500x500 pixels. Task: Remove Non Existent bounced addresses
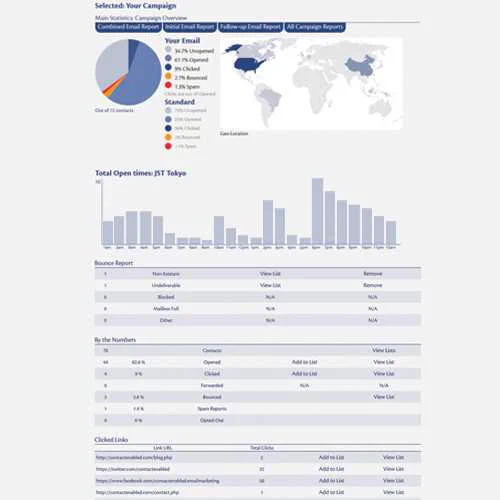coord(373,274)
